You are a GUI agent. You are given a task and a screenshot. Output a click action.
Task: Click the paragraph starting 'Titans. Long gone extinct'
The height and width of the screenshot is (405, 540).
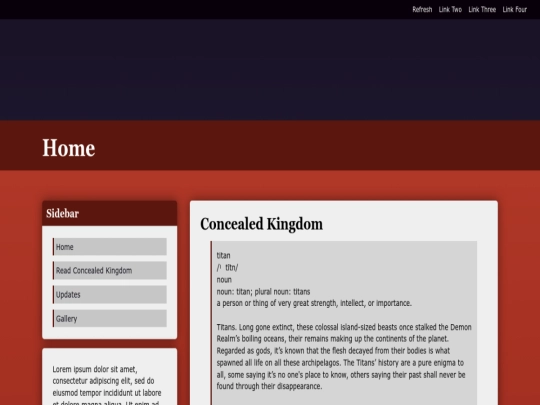pyautogui.click(x=344, y=356)
